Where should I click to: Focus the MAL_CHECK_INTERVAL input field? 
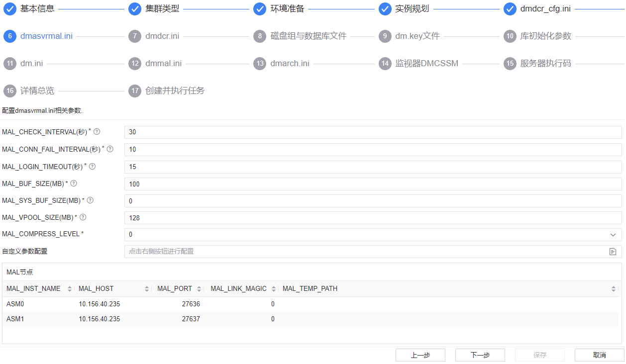[x=373, y=132]
